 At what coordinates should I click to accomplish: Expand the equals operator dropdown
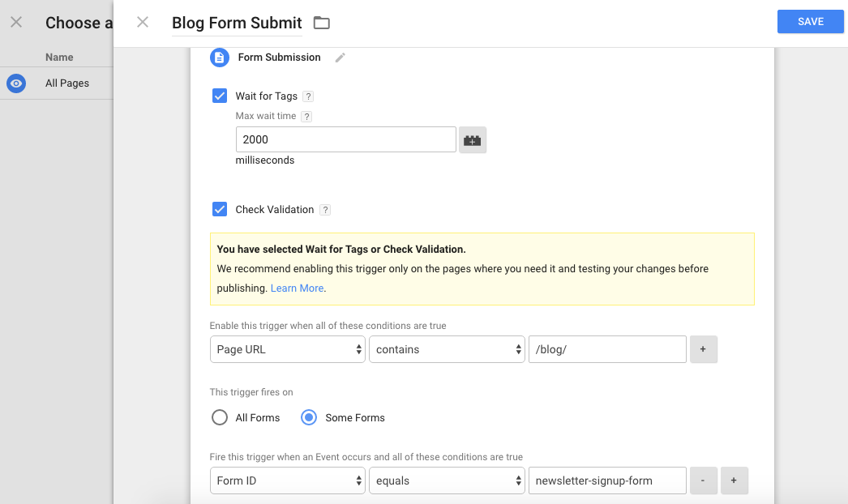coord(446,481)
